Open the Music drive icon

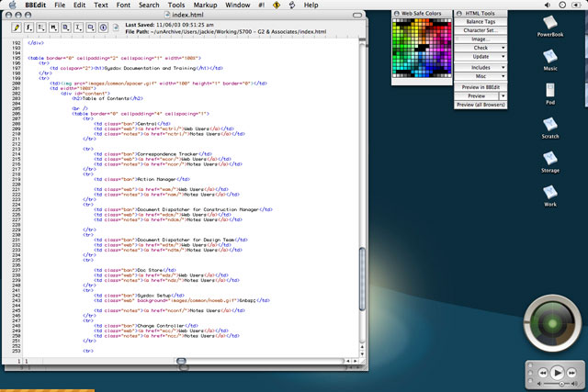549,58
